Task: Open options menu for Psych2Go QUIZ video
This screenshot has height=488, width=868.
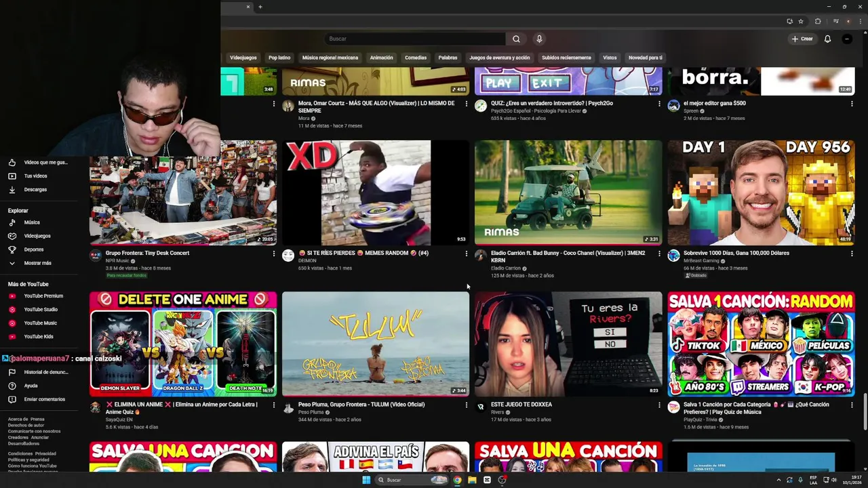Action: point(659,104)
